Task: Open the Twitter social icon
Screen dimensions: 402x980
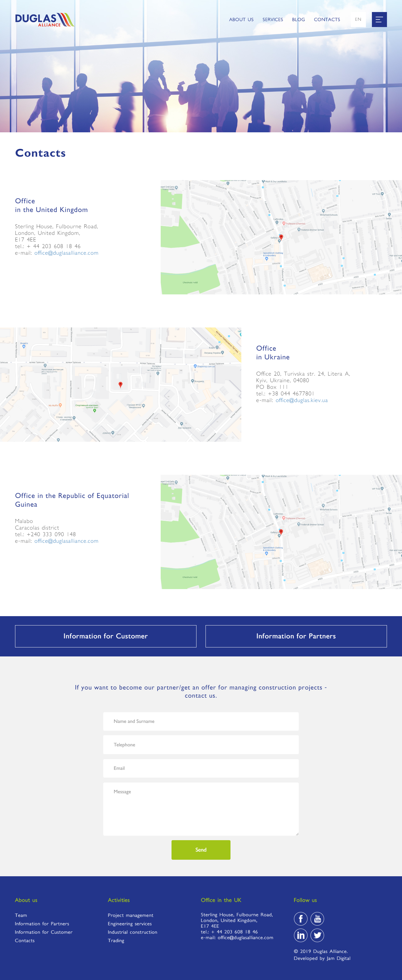Action: [x=317, y=935]
